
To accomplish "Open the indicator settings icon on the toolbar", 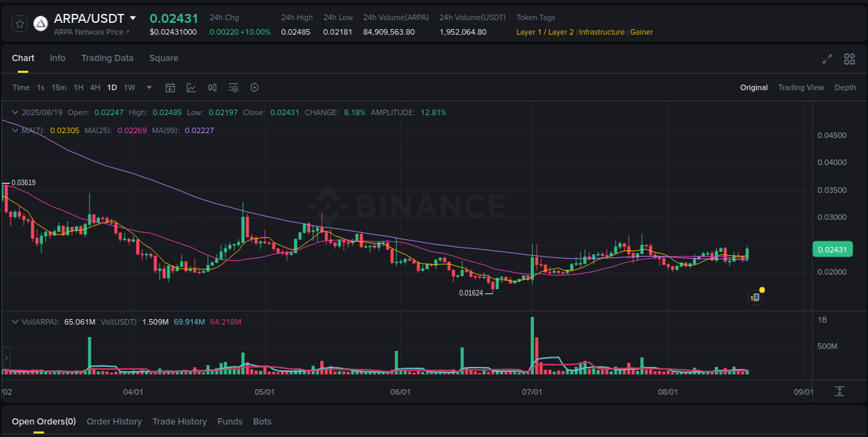I will point(233,87).
